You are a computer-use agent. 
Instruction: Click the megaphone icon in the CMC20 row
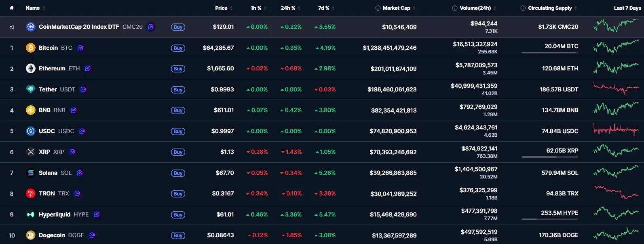[x=12, y=27]
